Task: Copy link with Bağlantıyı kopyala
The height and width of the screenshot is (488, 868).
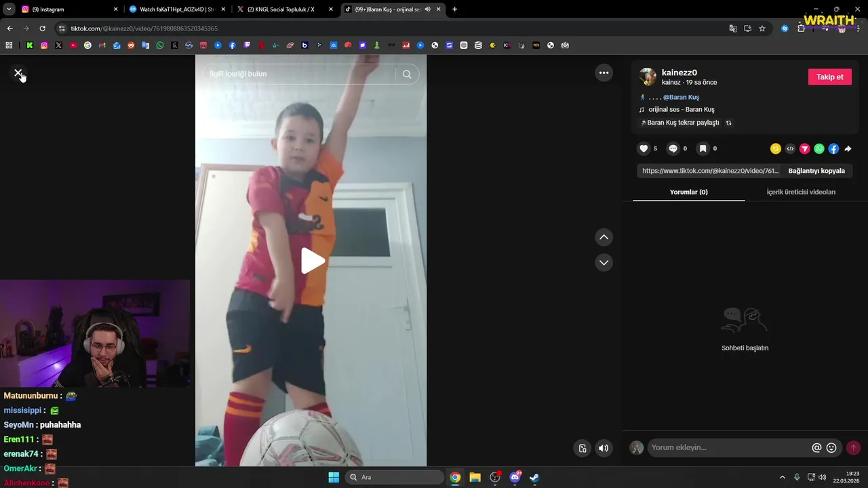Action: coord(816,171)
